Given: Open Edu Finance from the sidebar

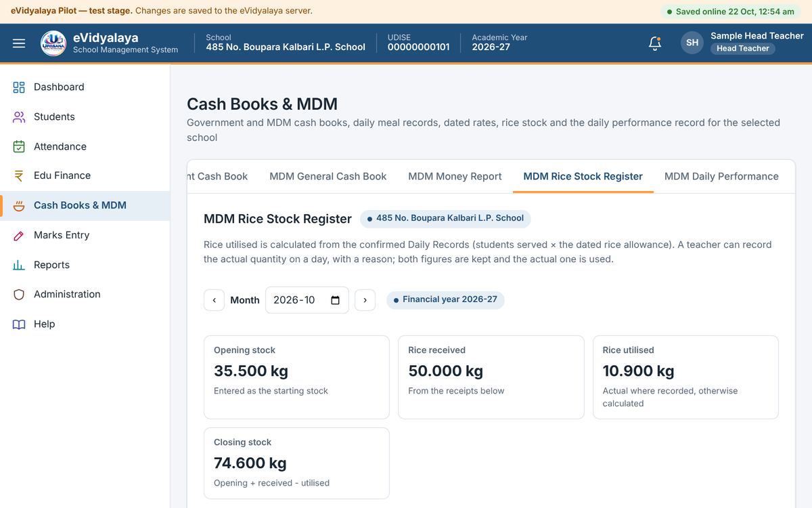Looking at the screenshot, I should [85, 176].
